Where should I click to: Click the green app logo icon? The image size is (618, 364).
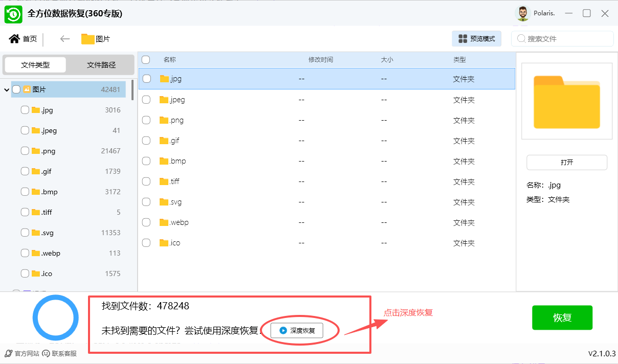[14, 14]
